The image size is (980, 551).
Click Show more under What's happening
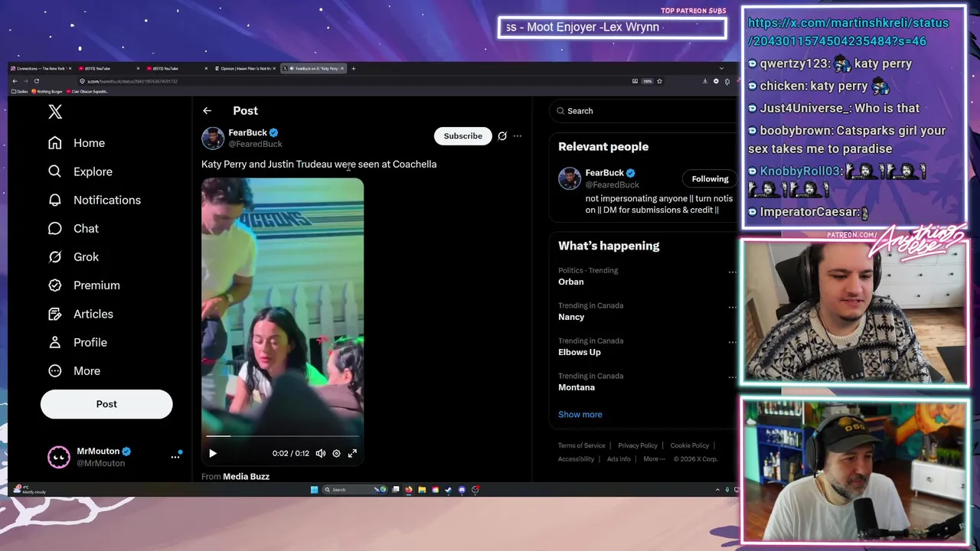pyautogui.click(x=580, y=414)
